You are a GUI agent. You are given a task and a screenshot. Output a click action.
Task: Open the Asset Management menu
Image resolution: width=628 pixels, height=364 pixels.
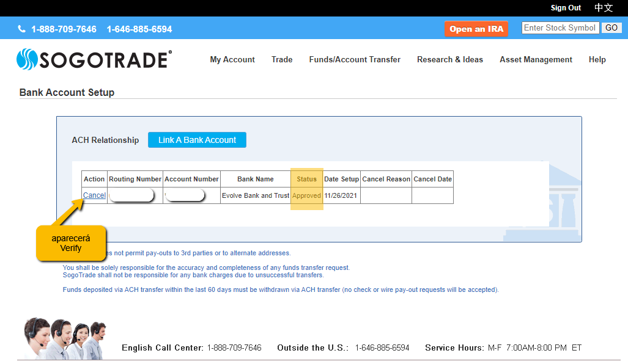tap(536, 60)
